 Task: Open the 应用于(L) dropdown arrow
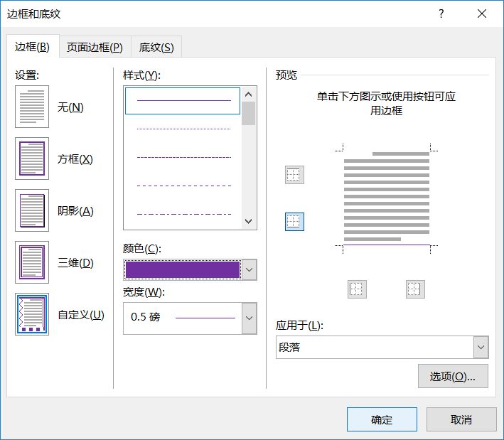pos(481,347)
